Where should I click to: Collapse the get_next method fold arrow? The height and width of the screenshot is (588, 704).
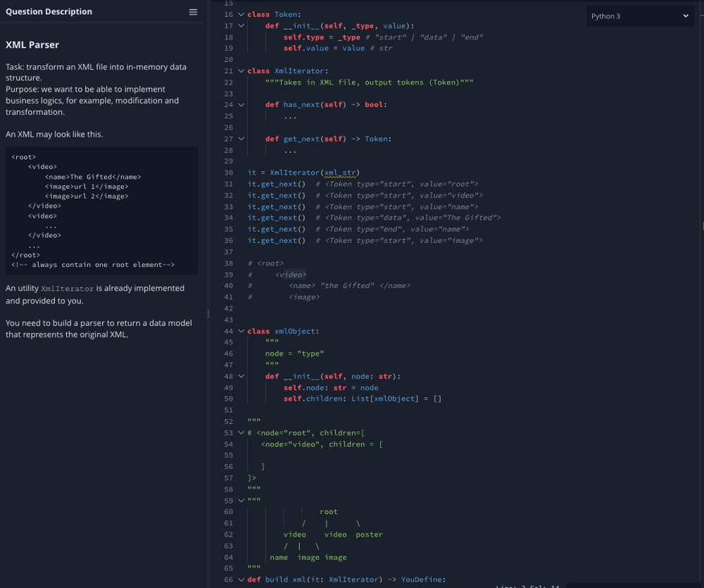tap(241, 139)
